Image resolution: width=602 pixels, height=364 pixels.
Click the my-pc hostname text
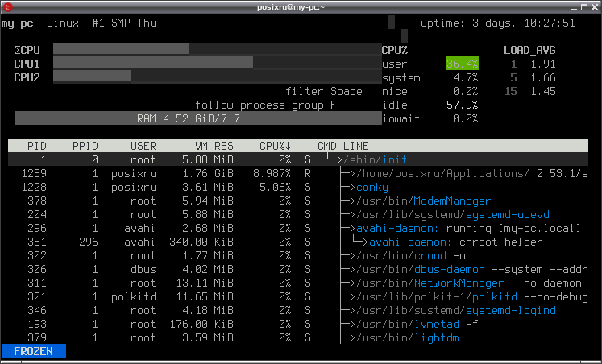17,24
